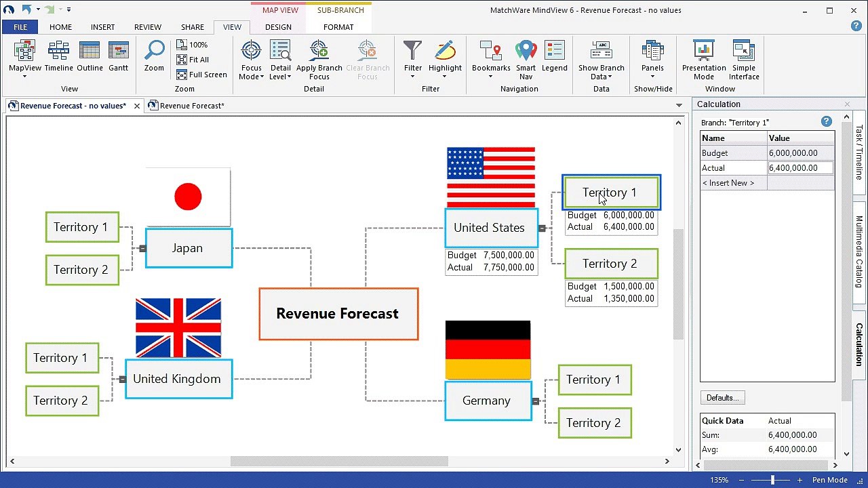Start Presentation Mode
The image size is (868, 488).
(x=704, y=60)
